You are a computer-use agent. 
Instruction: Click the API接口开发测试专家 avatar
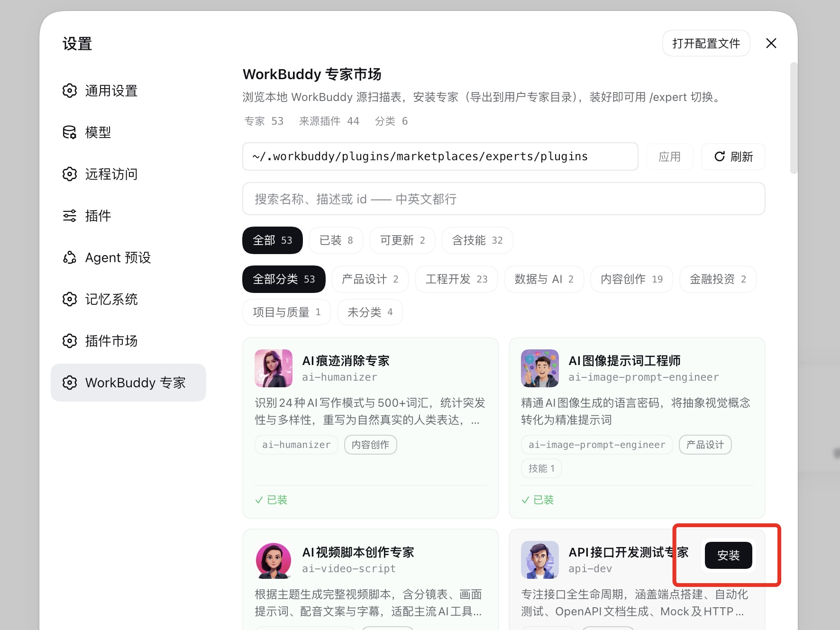(x=540, y=560)
